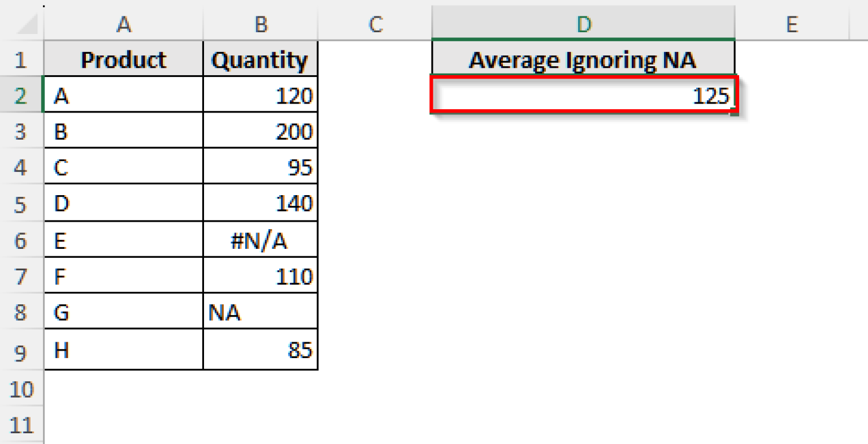Select column header B
This screenshot has width=868, height=444.
pyautogui.click(x=260, y=24)
